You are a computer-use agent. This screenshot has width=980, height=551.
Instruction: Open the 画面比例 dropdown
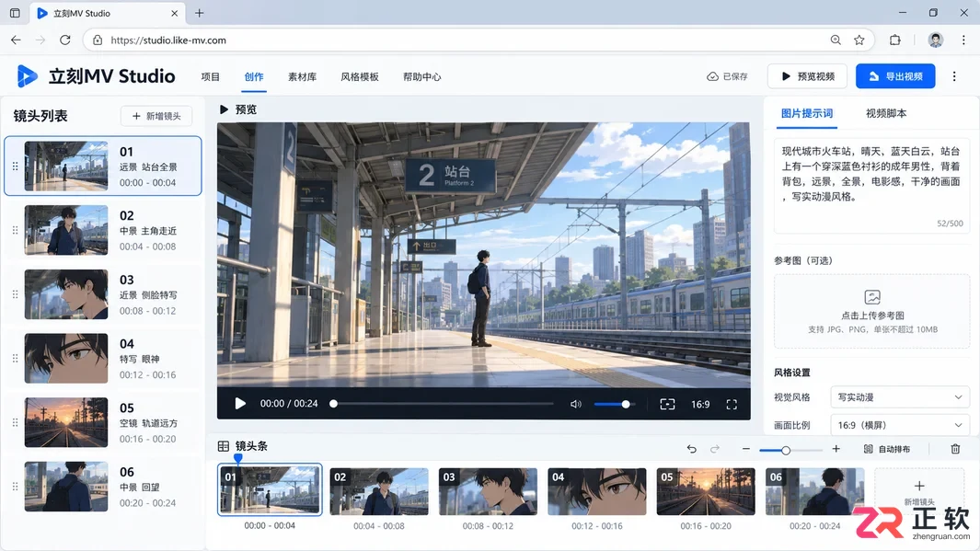(899, 425)
